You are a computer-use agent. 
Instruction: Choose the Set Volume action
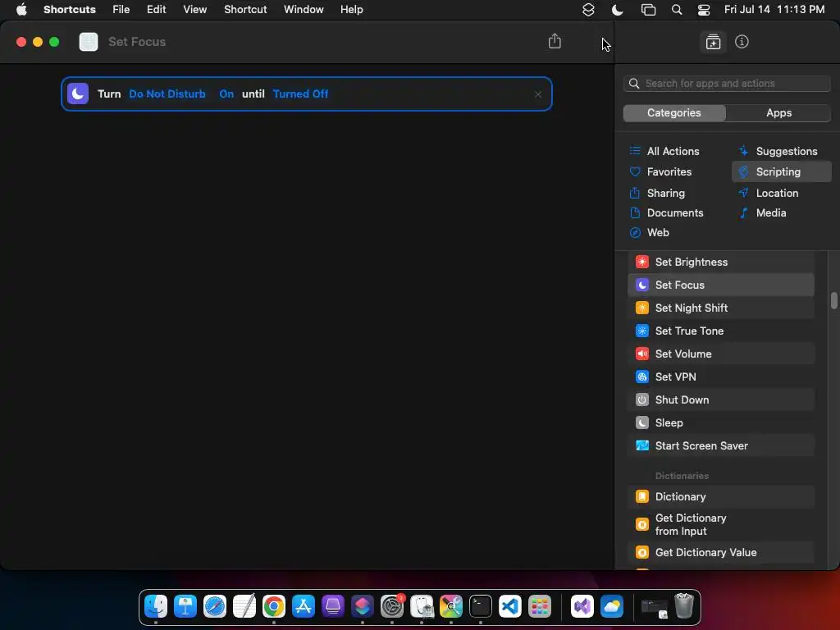coord(720,354)
